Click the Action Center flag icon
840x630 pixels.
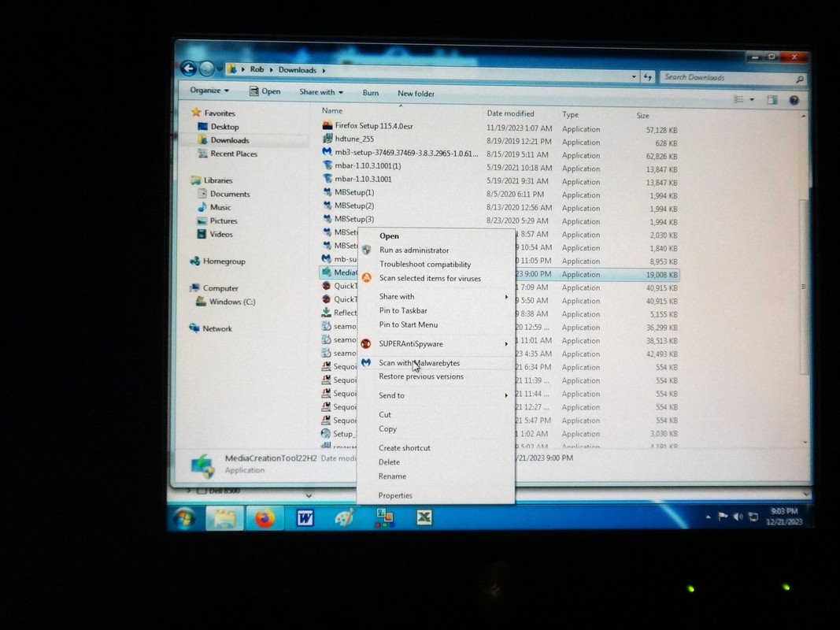(723, 517)
